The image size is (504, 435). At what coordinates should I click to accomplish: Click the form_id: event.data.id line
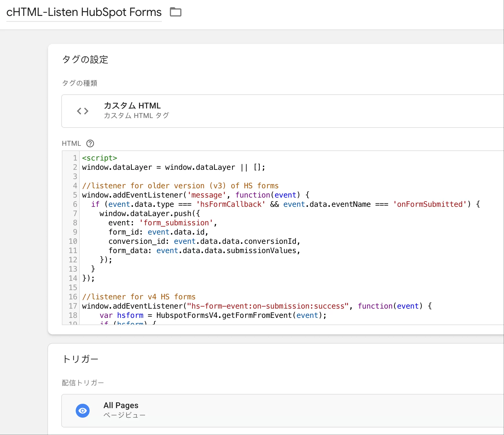pyautogui.click(x=158, y=232)
